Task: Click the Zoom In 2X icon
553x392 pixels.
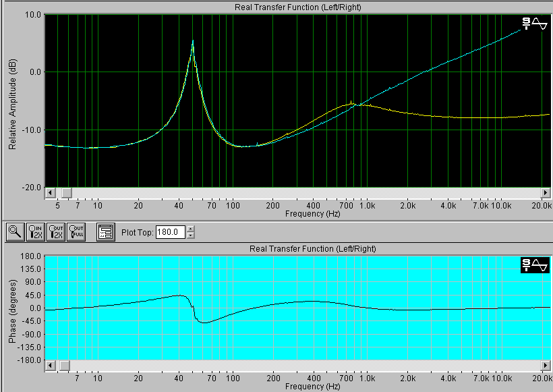Action: [x=36, y=232]
